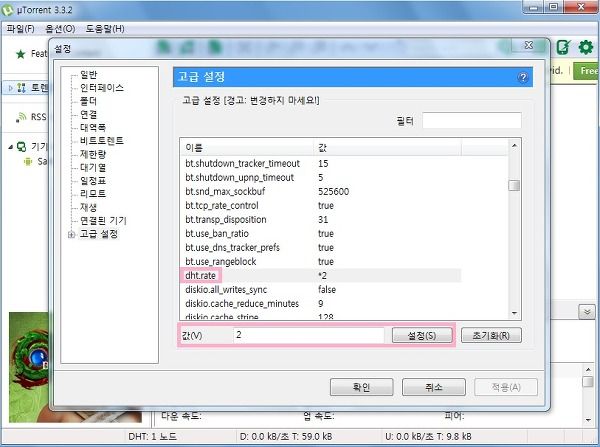
Task: Select diskio.all_writes_sync row
Action: (320, 290)
